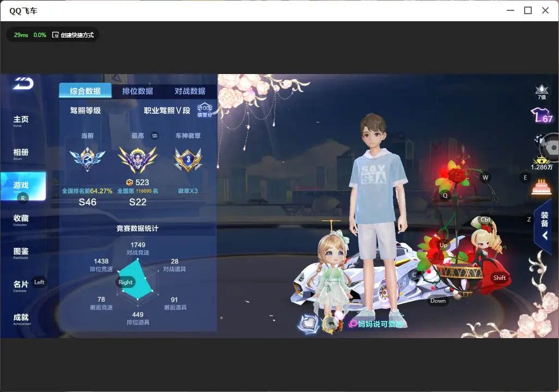Click the 车神徽章 badge with number 3

click(x=188, y=160)
